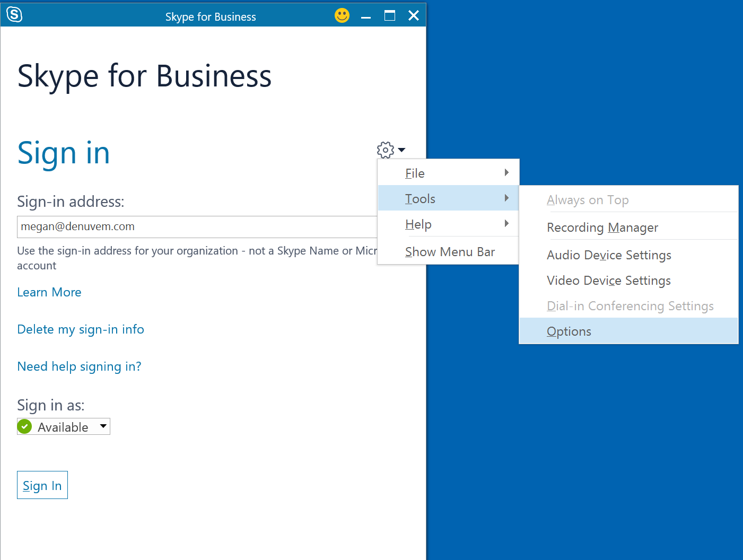Click the large Skype for Business heading
The height and width of the screenshot is (560, 743).
click(144, 76)
